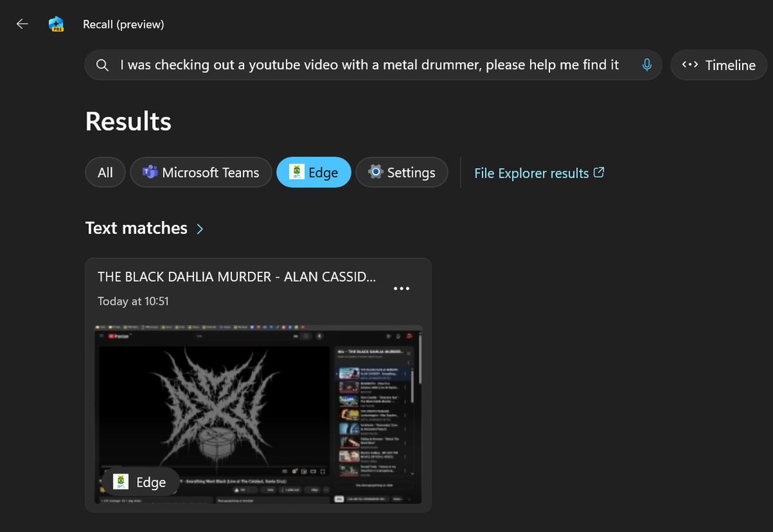
Task: Click the Today at 10:51 timestamp
Action: point(133,301)
